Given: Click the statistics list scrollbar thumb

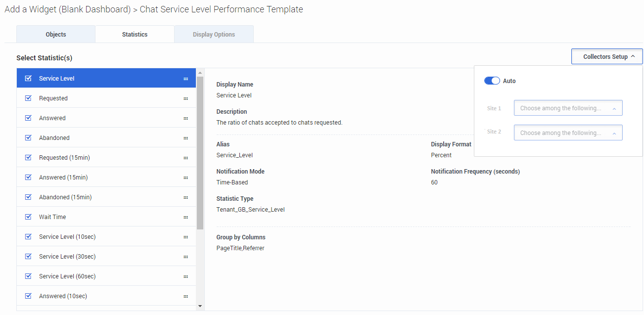Looking at the screenshot, I should [200, 153].
